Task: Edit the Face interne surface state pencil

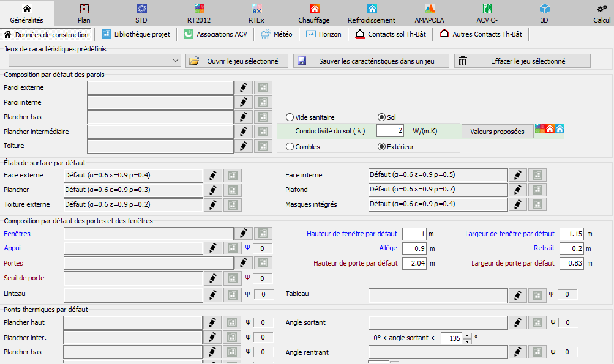Action: (x=518, y=175)
